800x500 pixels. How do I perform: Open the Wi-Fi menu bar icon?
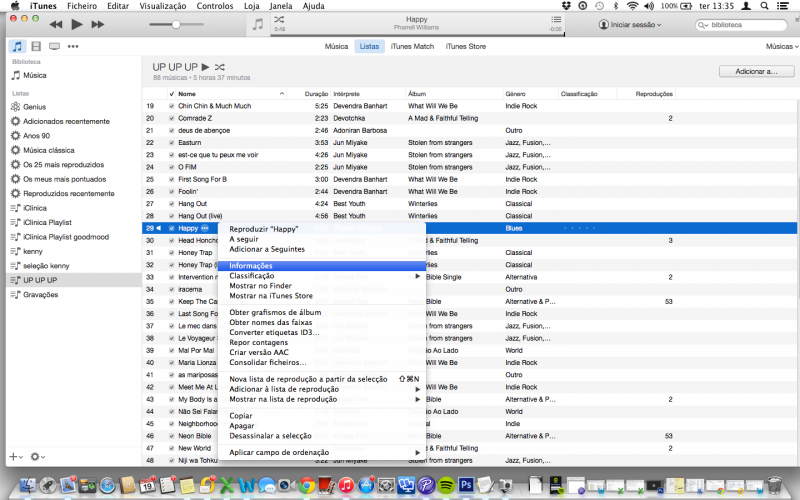632,6
